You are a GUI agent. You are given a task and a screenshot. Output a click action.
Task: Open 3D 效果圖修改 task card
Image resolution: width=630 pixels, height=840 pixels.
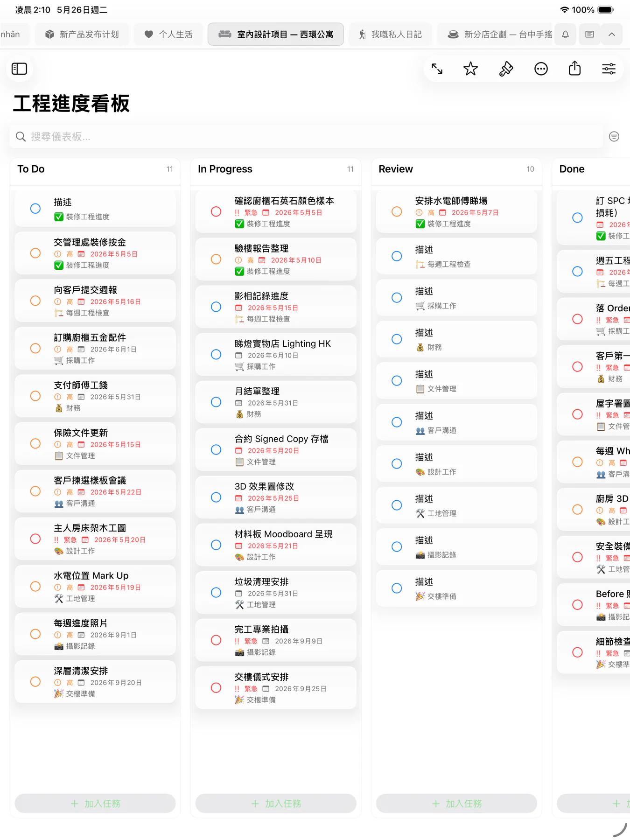click(x=276, y=497)
